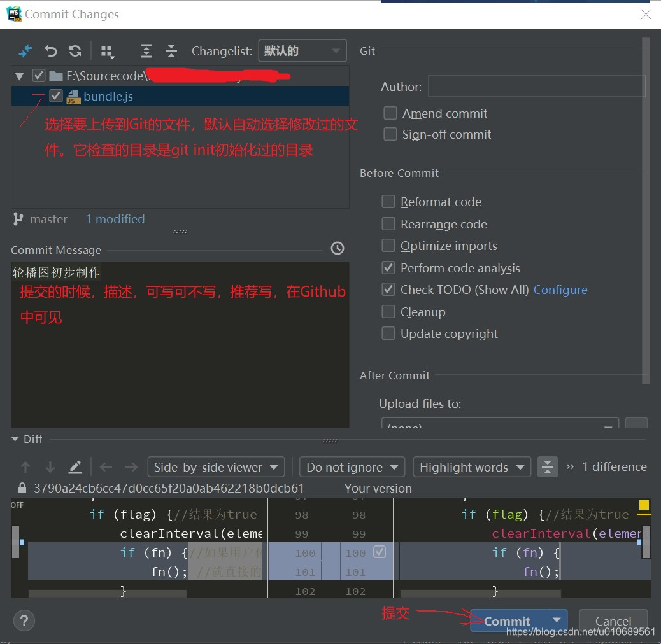This screenshot has width=661, height=644.
Task: Collapse the Sourcecode tree node
Action: point(19,76)
